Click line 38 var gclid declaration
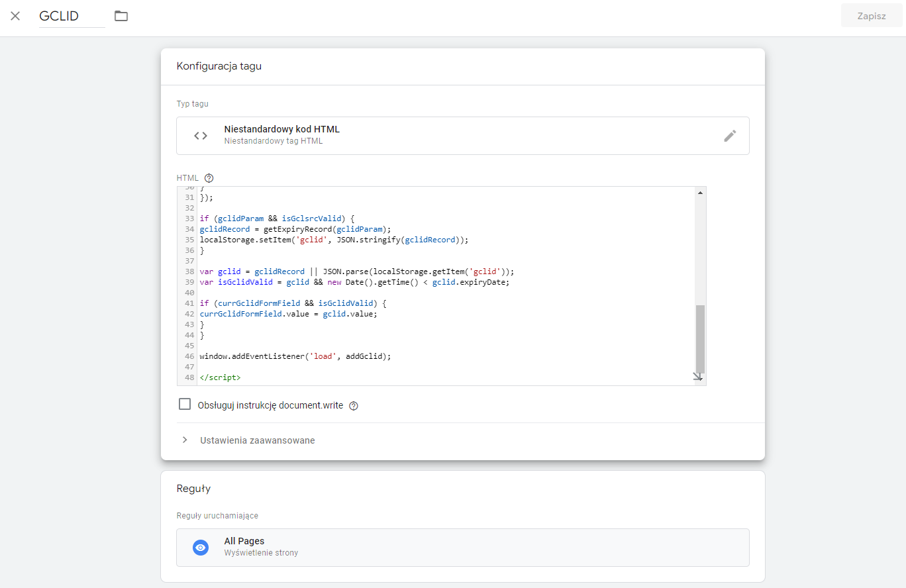 (357, 271)
